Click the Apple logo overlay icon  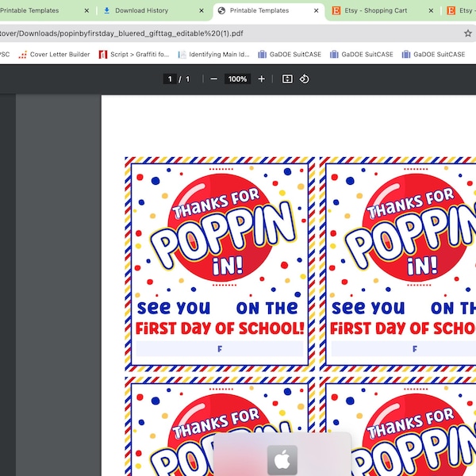[282, 459]
